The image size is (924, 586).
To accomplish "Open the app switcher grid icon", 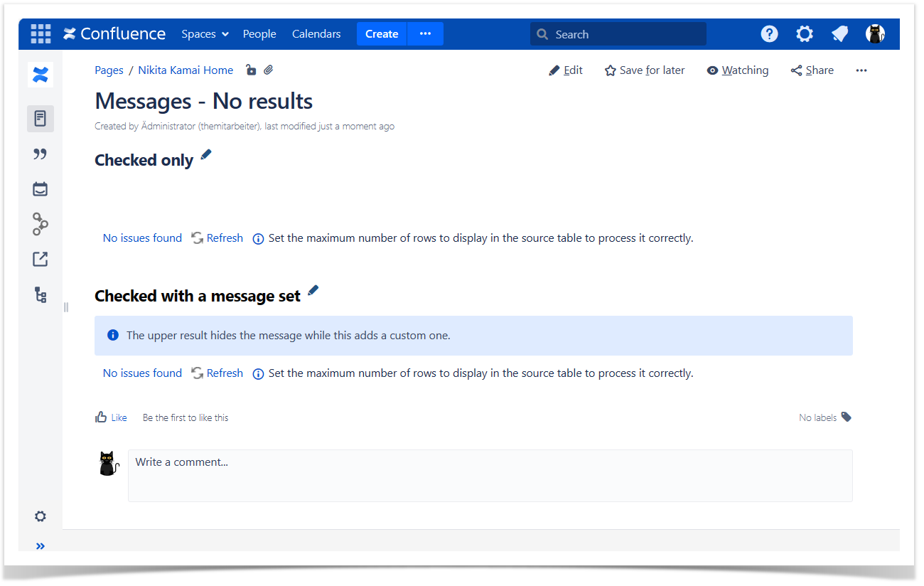I will pos(41,34).
